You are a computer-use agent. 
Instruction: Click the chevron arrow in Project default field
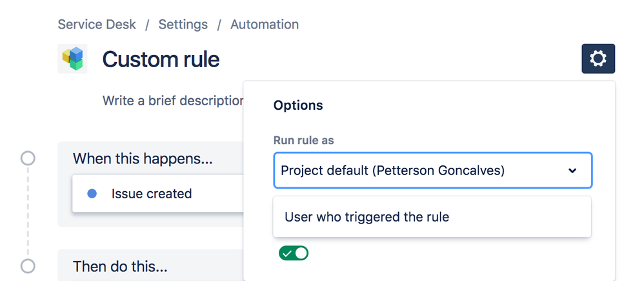tap(572, 171)
